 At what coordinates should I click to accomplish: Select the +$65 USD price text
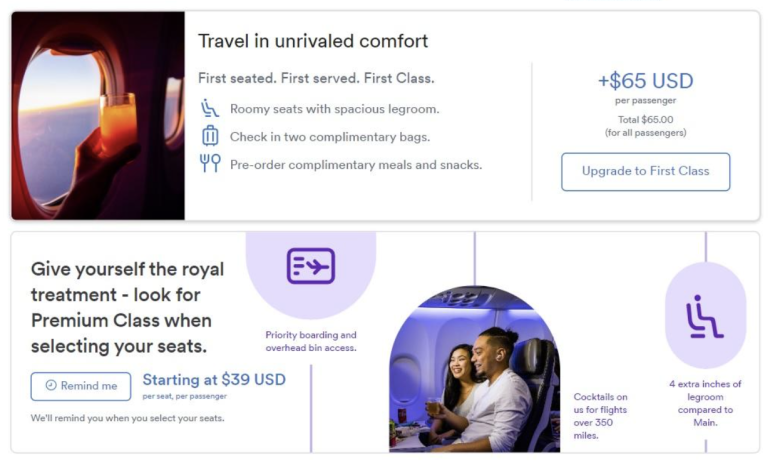[x=645, y=81]
